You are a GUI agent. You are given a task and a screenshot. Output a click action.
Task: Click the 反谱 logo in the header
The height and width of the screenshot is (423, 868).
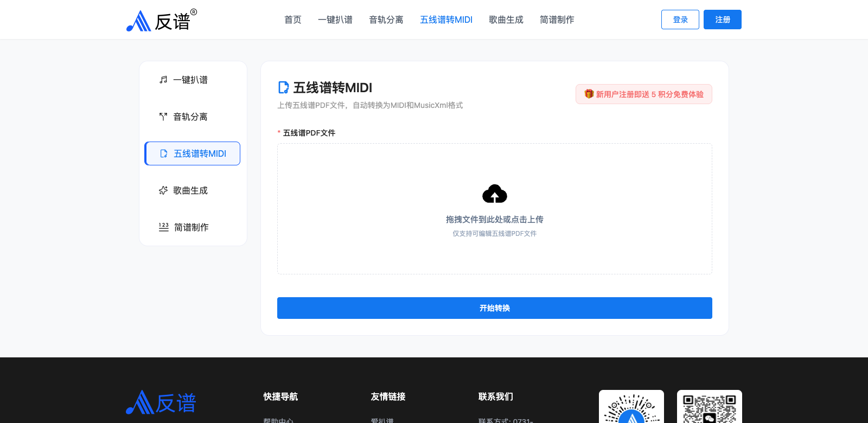[162, 21]
